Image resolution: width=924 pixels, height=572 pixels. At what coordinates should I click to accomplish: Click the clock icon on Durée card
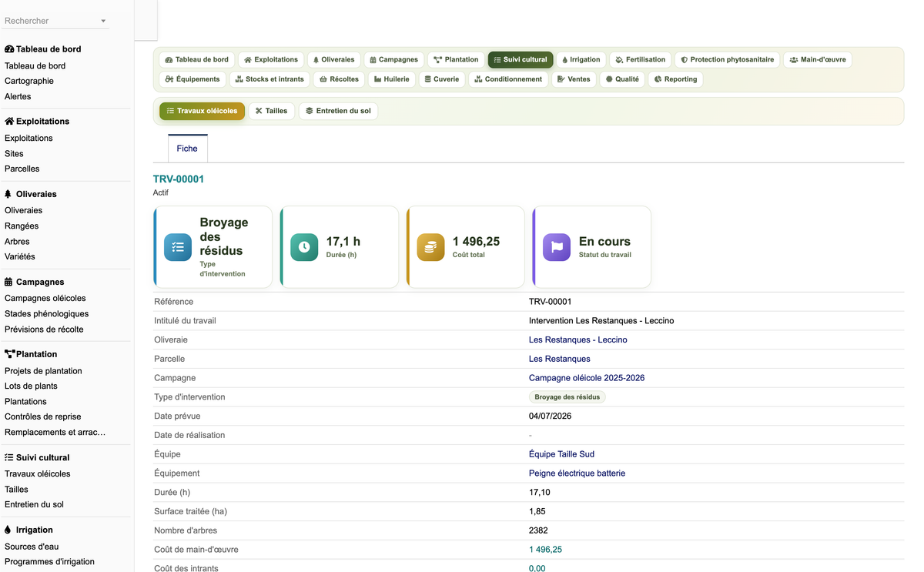(304, 247)
